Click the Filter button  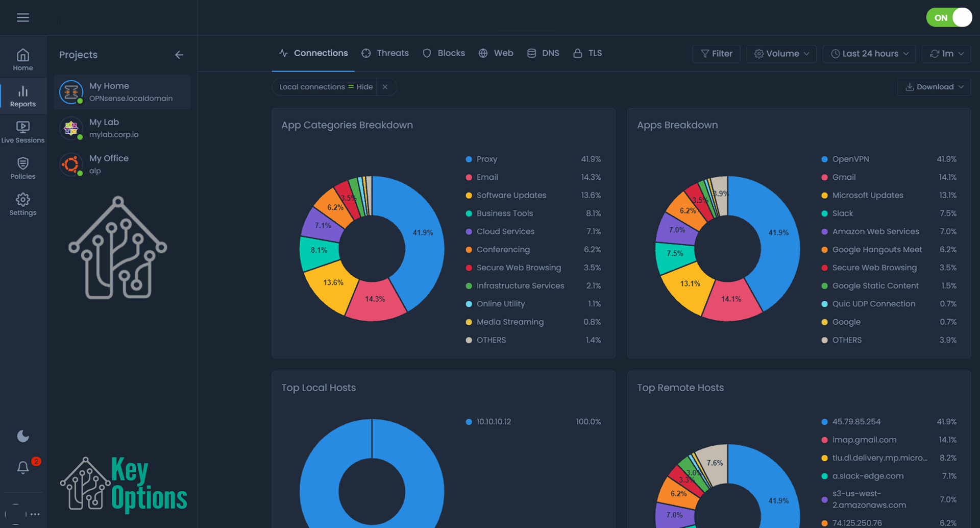pos(716,54)
